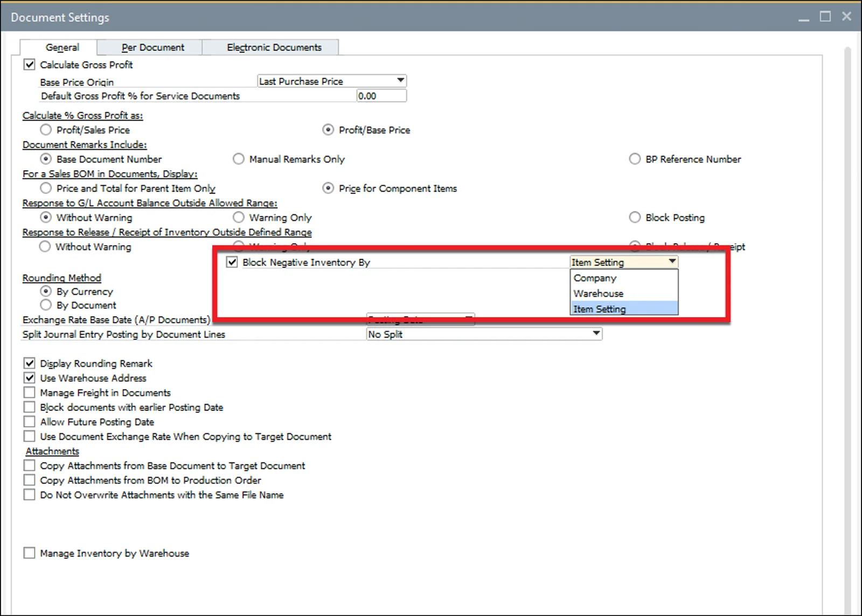Check Use Document Exchange Rate When Copying
The width and height of the screenshot is (862, 616).
point(30,436)
